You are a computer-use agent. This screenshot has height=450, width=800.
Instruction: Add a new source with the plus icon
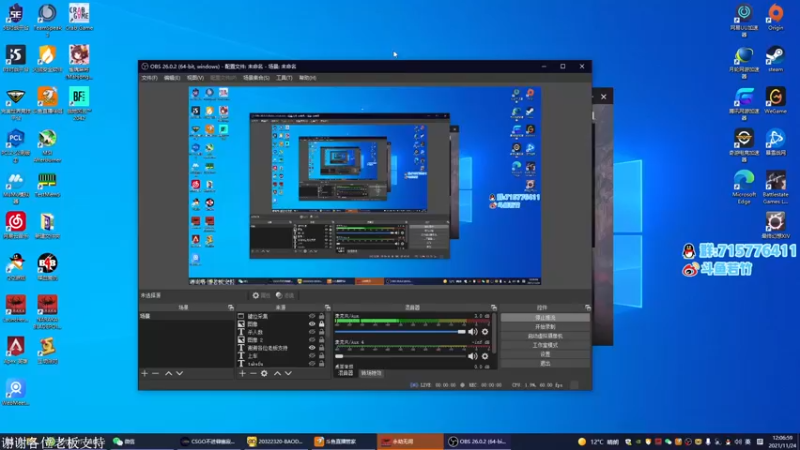point(242,373)
